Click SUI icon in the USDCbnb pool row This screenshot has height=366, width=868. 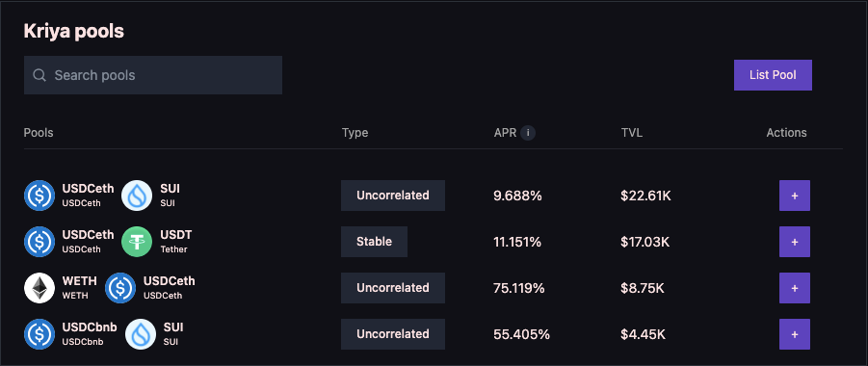(141, 334)
